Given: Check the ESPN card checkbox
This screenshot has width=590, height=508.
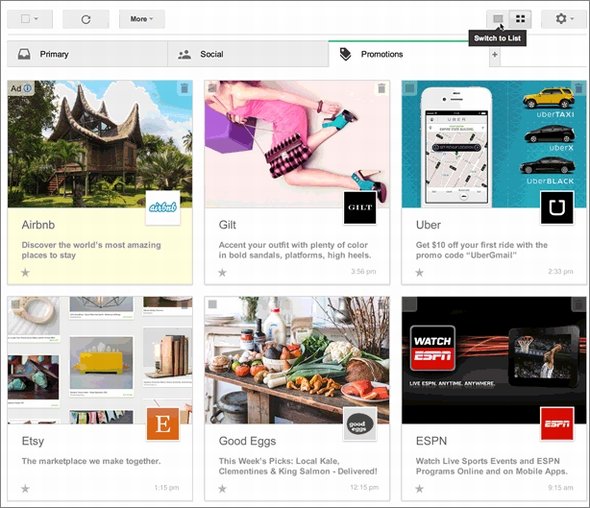Looking at the screenshot, I should click(x=410, y=304).
